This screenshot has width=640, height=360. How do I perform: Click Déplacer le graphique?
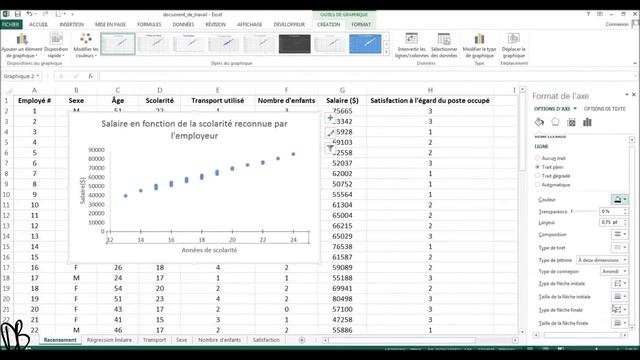pos(513,46)
